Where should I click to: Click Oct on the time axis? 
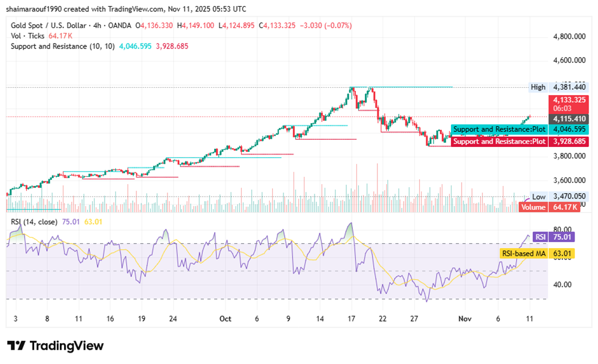point(225,319)
